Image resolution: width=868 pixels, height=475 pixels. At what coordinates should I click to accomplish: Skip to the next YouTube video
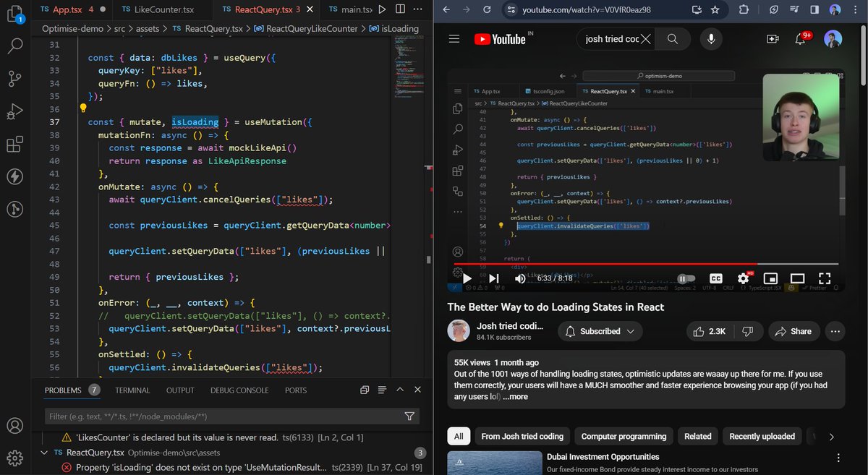point(494,278)
